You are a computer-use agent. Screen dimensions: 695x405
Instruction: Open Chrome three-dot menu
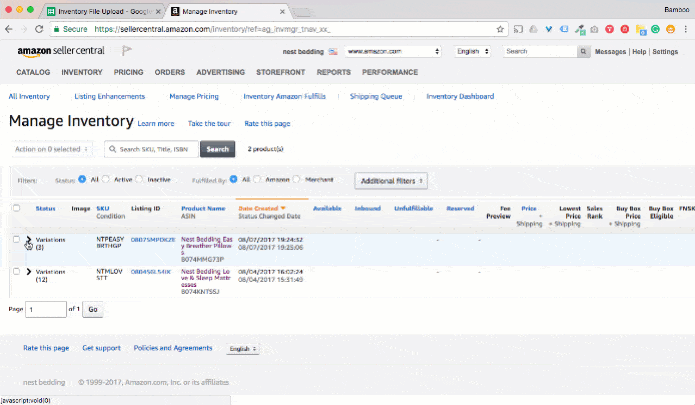pyautogui.click(x=685, y=29)
